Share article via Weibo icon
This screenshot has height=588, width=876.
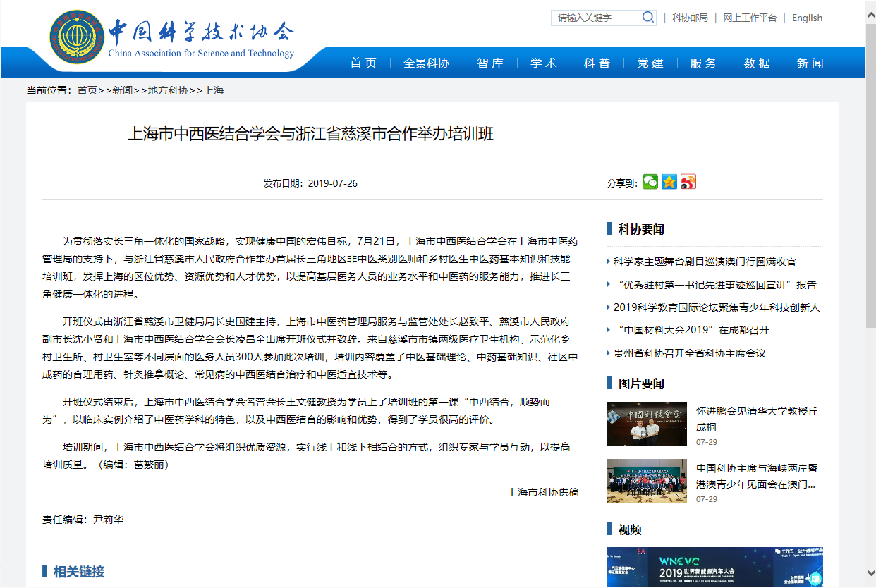[688, 182]
